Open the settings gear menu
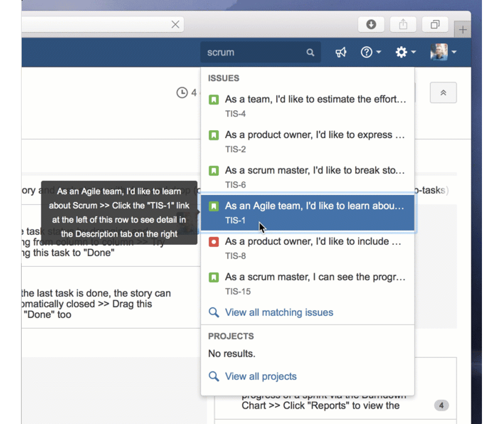This screenshot has width=504, height=424. (x=405, y=52)
